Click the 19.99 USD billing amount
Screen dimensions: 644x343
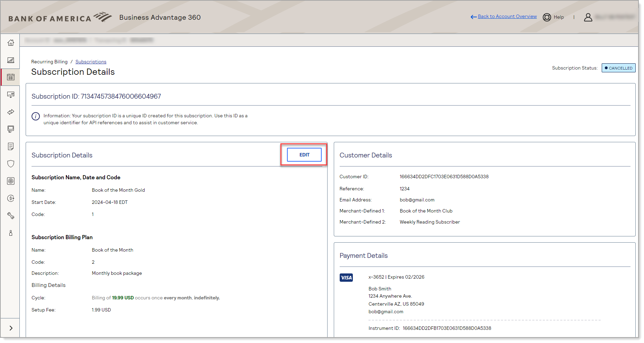(123, 298)
